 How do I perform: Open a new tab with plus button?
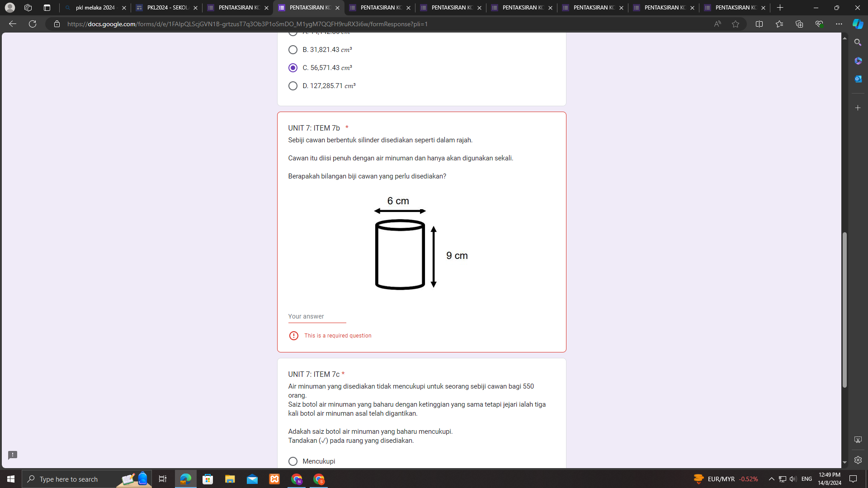click(780, 8)
